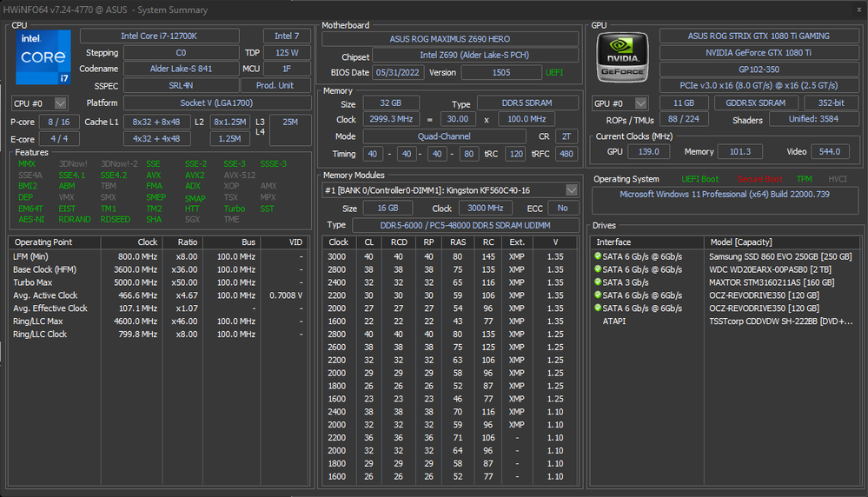Image resolution: width=868 pixels, height=497 pixels.
Task: Select the TSSTcorp CDDVDW SH-222BB drive row
Action: [x=726, y=321]
